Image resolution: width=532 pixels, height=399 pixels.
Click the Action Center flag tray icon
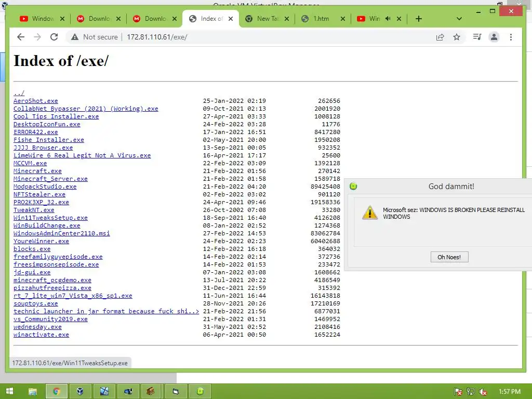(458, 392)
